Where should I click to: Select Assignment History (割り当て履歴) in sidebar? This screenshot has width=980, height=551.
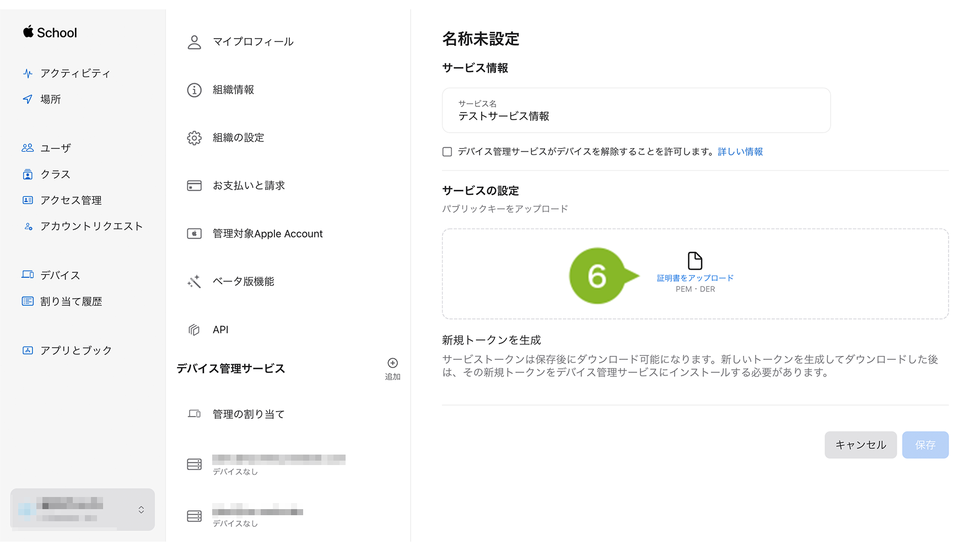[71, 301]
